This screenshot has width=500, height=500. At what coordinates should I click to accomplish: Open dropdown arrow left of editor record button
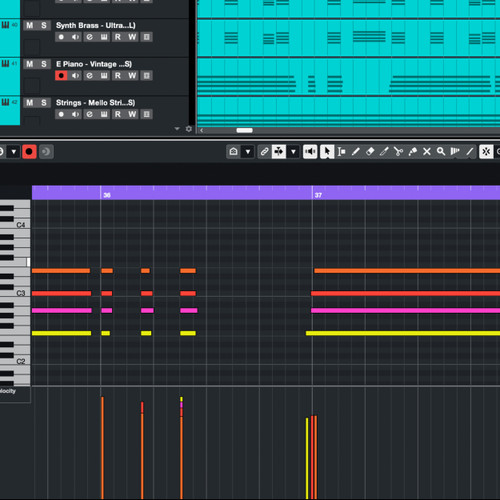point(14,152)
